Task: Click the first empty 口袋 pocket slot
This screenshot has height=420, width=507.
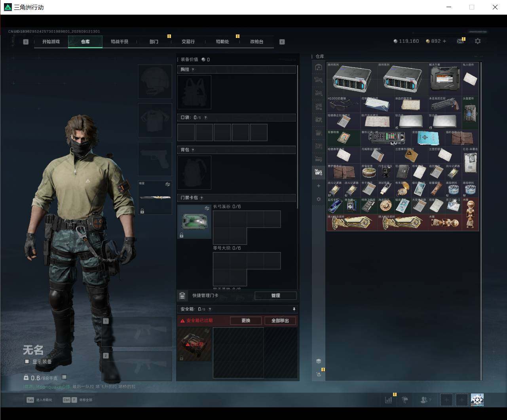Action: (x=186, y=132)
